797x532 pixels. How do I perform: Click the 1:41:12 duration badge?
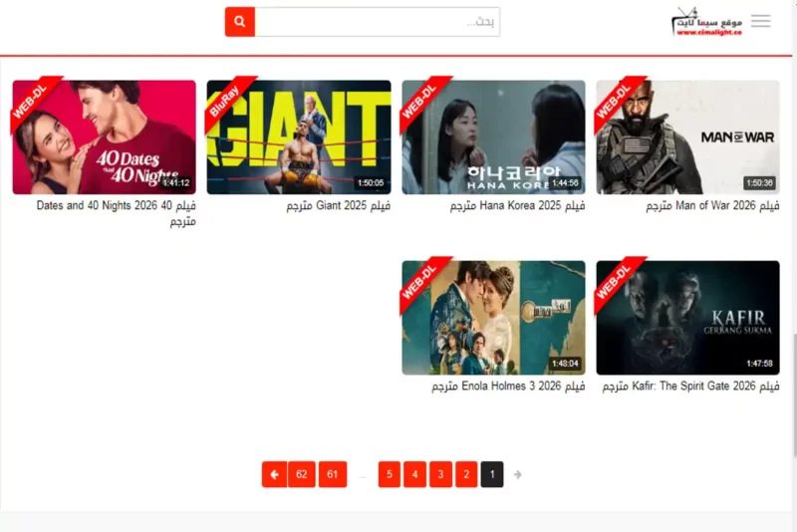(x=176, y=183)
